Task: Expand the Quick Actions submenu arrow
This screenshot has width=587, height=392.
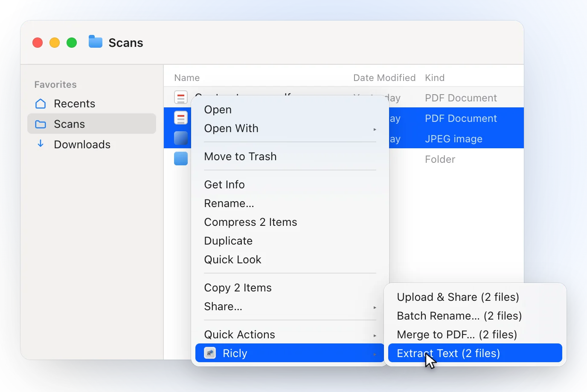Action: (375, 335)
